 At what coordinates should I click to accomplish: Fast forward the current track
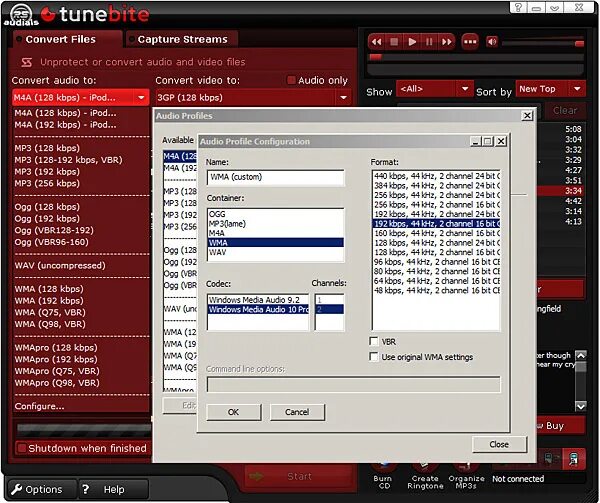(x=447, y=42)
